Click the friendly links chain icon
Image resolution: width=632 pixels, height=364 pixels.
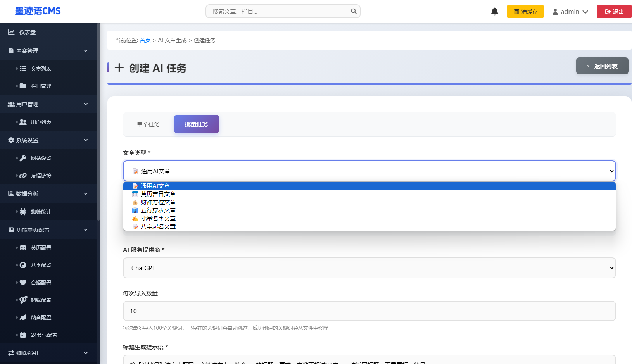pyautogui.click(x=23, y=176)
